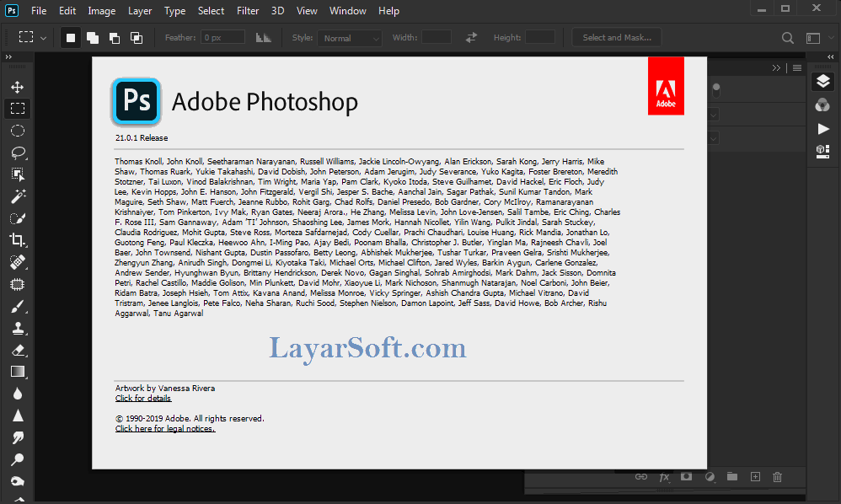Select the Magic Wand tool
Viewport: 841px width, 504px height.
pyautogui.click(x=19, y=196)
